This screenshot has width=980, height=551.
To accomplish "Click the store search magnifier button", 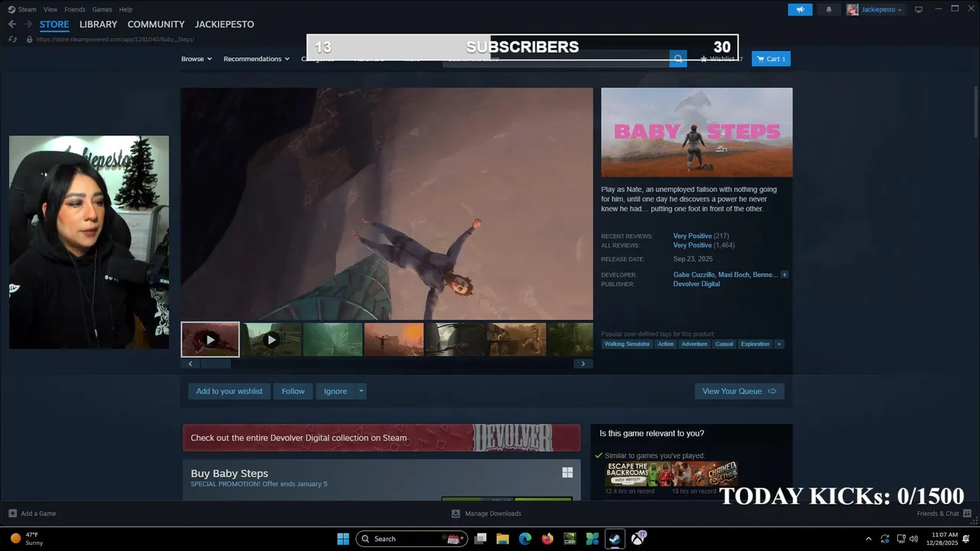I will click(678, 59).
